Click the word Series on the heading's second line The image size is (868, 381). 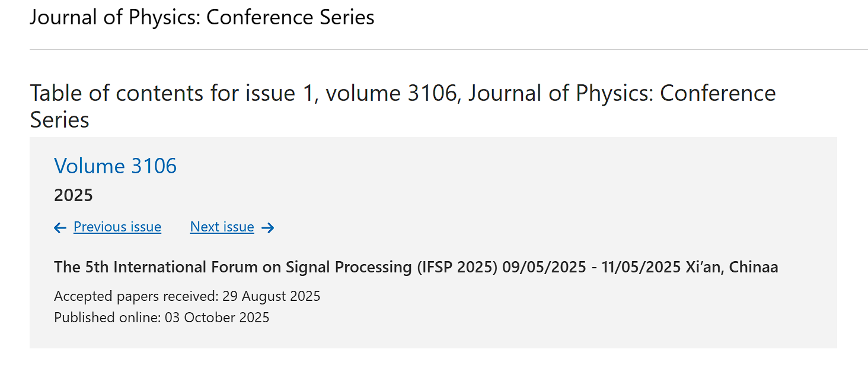(60, 120)
